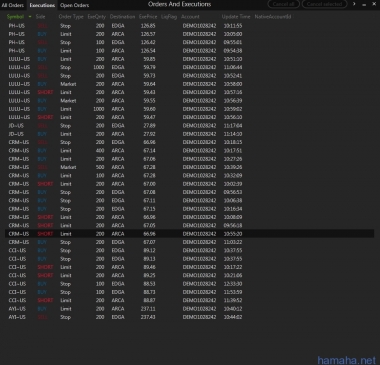Click SHORT in the CCI-US 89.25 row
Image resolution: width=380 pixels, height=365 pixels.
tap(45, 276)
